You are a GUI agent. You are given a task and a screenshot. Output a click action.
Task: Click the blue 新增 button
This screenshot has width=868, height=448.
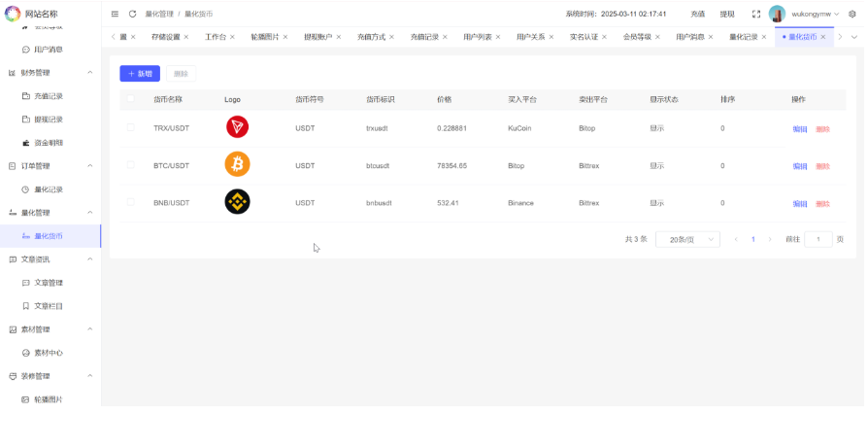tap(140, 74)
